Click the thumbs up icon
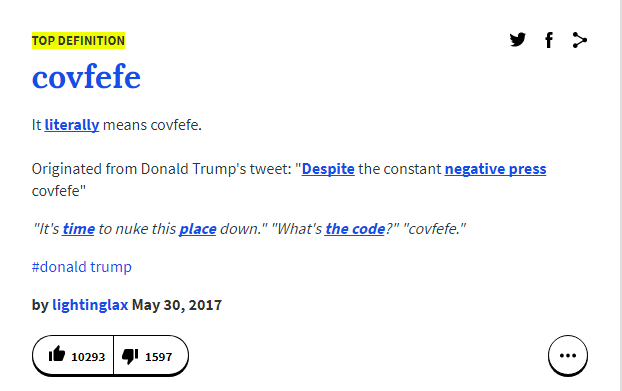Viewport: 622px width, 391px height. coord(57,354)
